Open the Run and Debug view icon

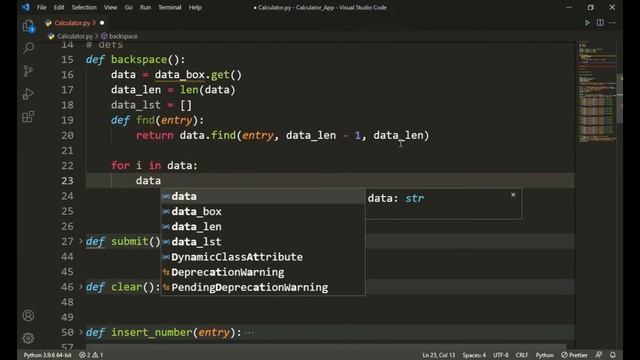point(28,94)
